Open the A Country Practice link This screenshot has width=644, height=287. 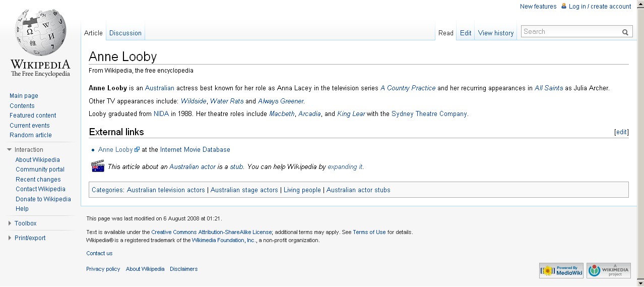tap(408, 88)
